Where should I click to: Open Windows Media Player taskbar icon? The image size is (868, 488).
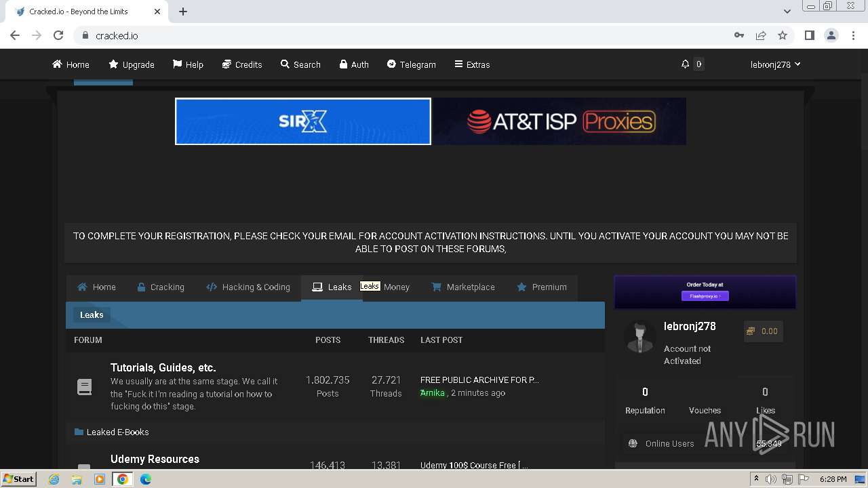point(100,479)
